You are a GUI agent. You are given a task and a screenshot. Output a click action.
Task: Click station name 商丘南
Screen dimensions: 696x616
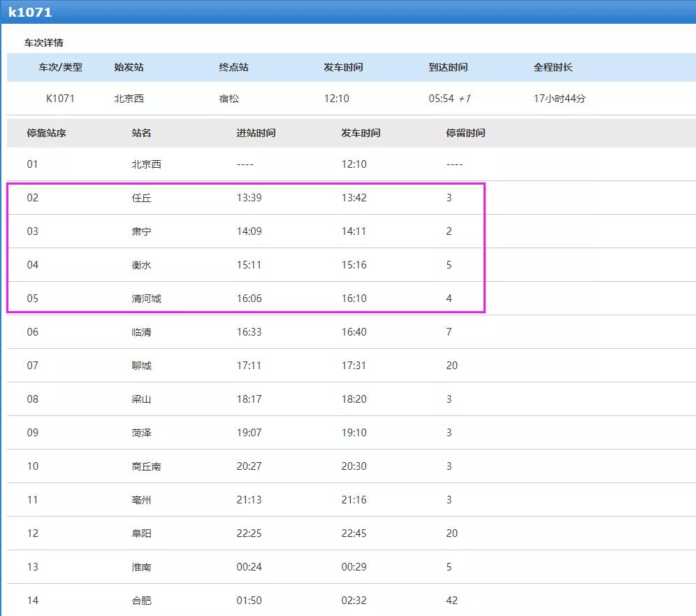pos(146,466)
